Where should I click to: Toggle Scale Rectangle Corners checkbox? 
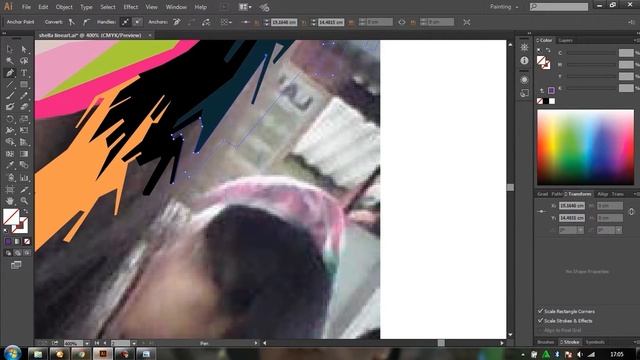tap(541, 311)
